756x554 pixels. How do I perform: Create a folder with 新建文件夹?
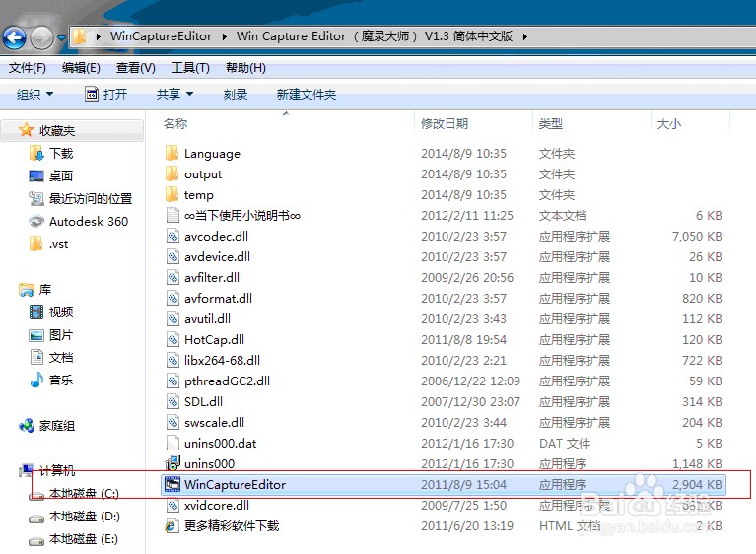coord(307,94)
